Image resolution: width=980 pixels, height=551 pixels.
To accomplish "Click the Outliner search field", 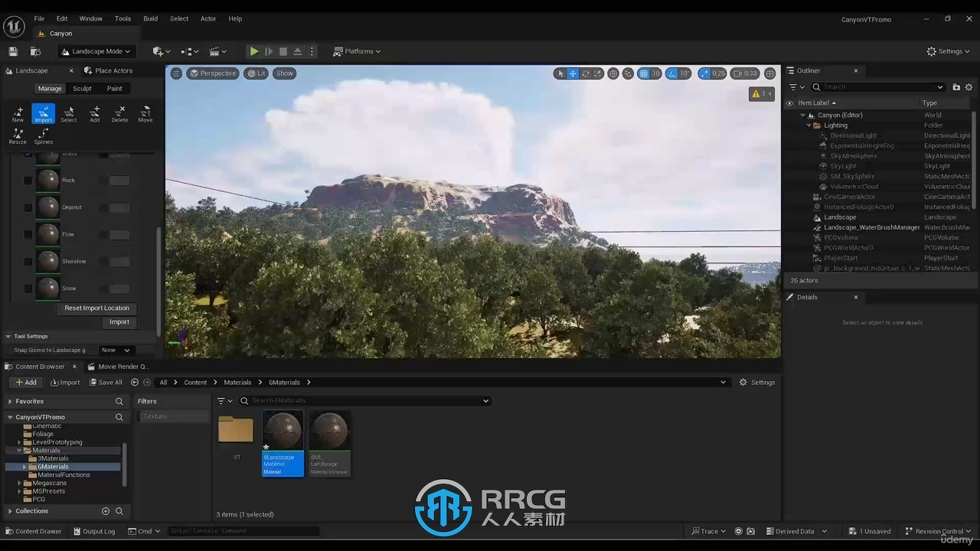I will click(878, 87).
